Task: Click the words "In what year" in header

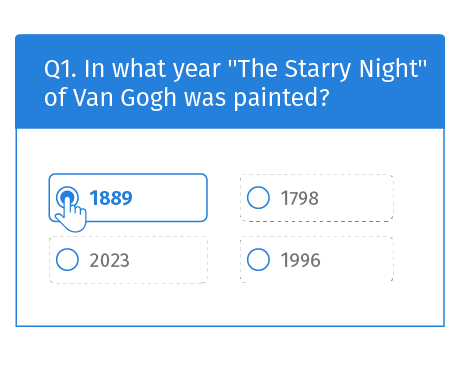Action: [152, 69]
